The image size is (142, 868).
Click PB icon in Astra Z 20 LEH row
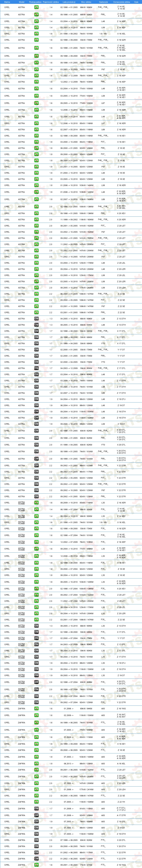[x=36, y=288]
